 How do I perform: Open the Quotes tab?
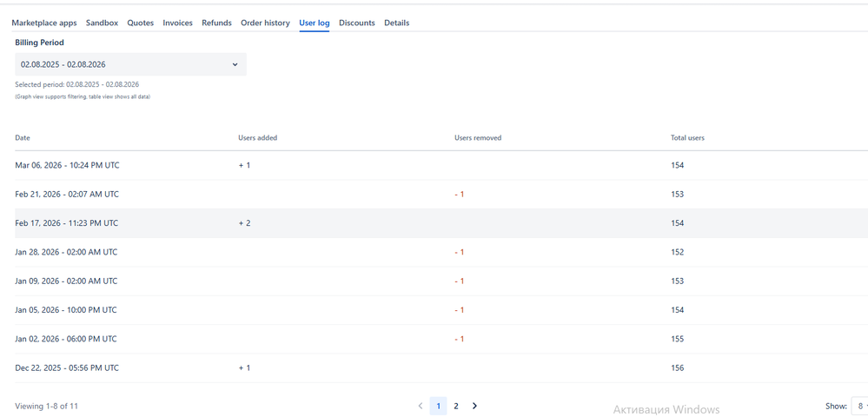coord(141,23)
